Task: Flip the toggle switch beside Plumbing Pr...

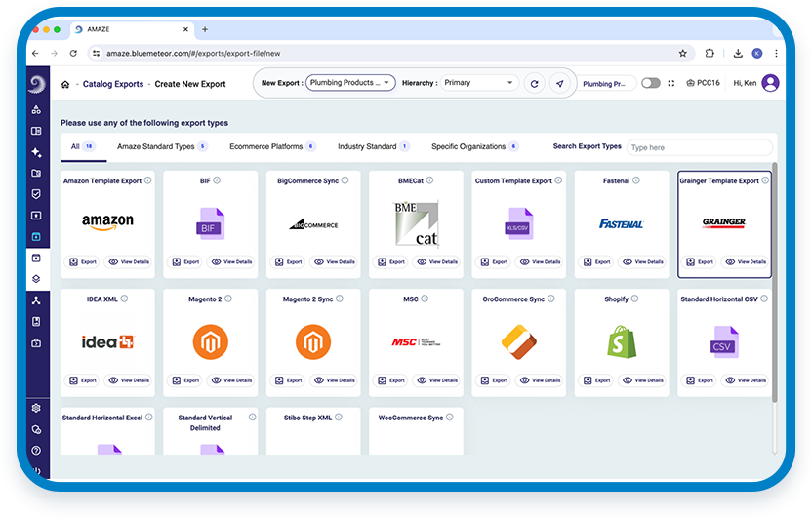Action: tap(650, 83)
